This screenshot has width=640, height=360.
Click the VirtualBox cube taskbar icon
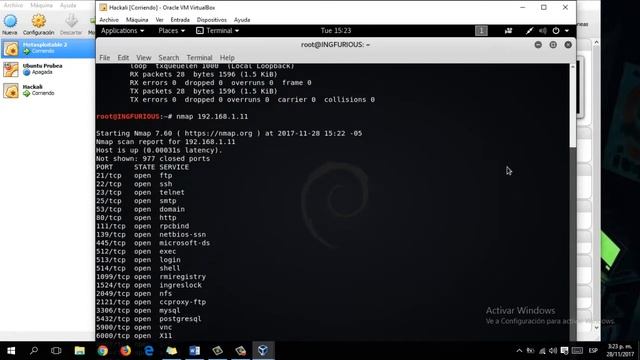click(x=263, y=351)
